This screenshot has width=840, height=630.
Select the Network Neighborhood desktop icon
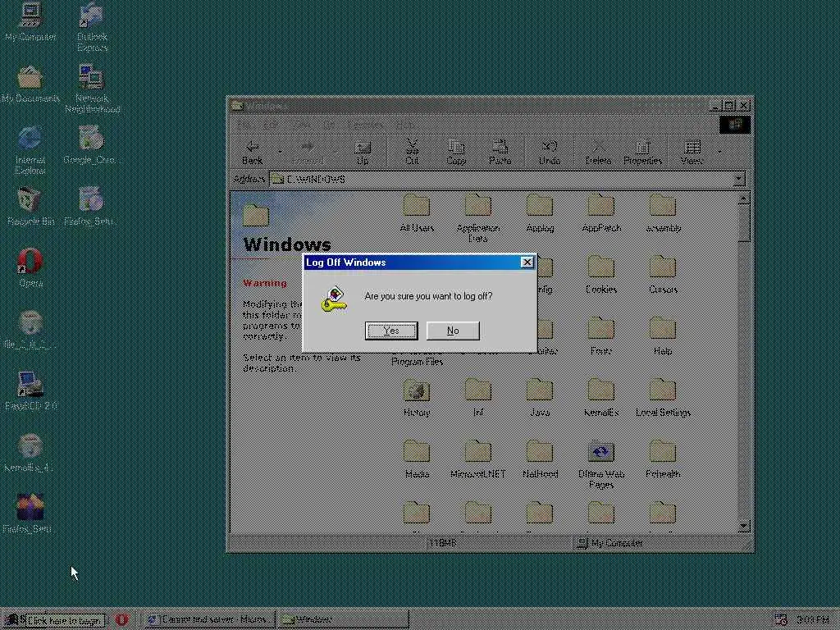(x=92, y=89)
